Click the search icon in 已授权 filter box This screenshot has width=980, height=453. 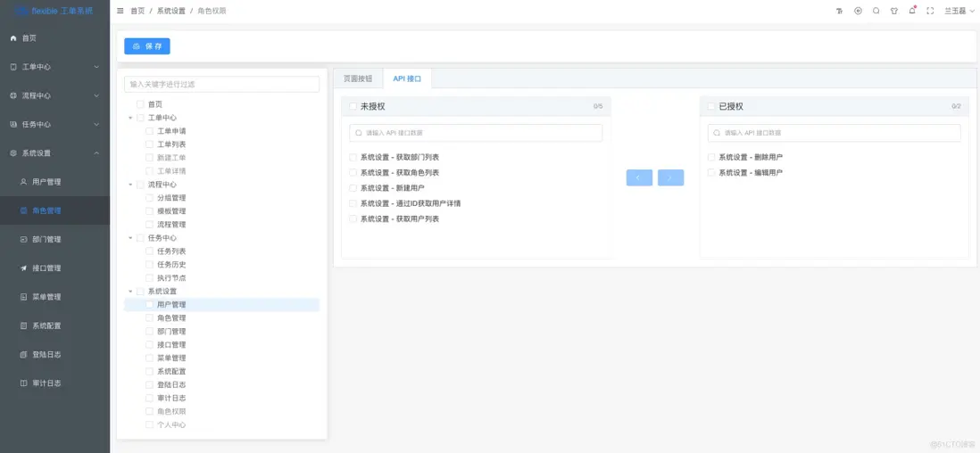tap(717, 133)
